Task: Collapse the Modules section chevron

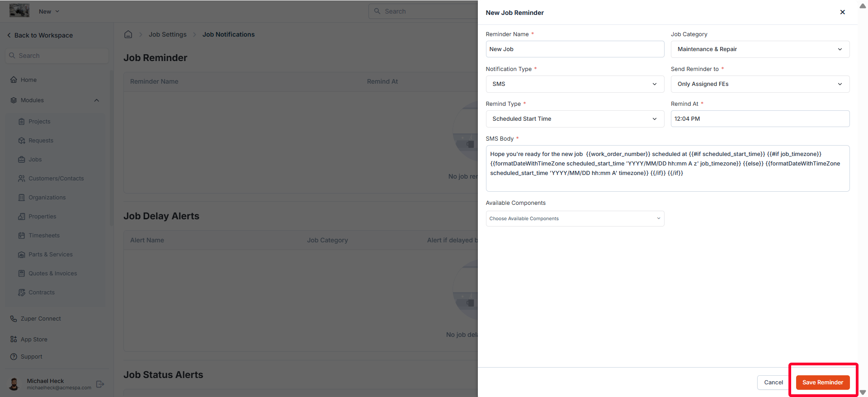Action: [97, 100]
